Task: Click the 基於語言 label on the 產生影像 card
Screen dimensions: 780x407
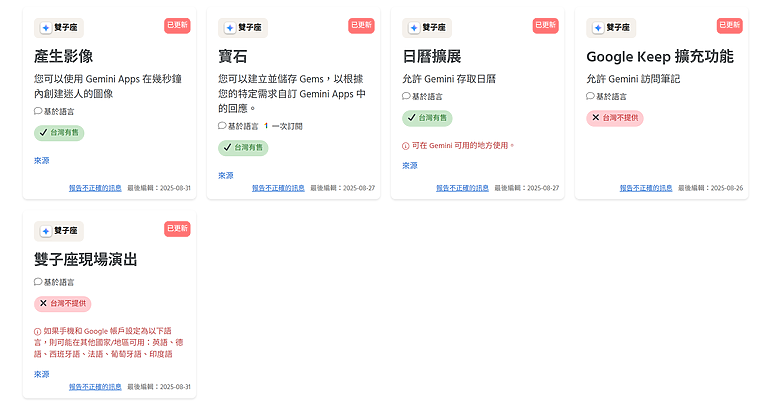Action: (54, 111)
